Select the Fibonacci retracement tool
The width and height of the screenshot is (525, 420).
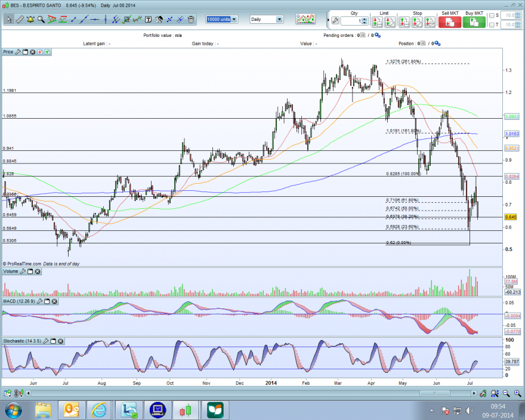point(126,20)
